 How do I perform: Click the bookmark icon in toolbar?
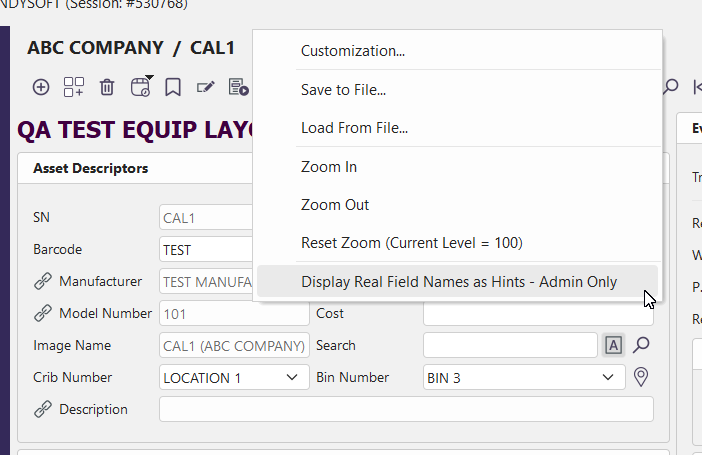coord(173,87)
